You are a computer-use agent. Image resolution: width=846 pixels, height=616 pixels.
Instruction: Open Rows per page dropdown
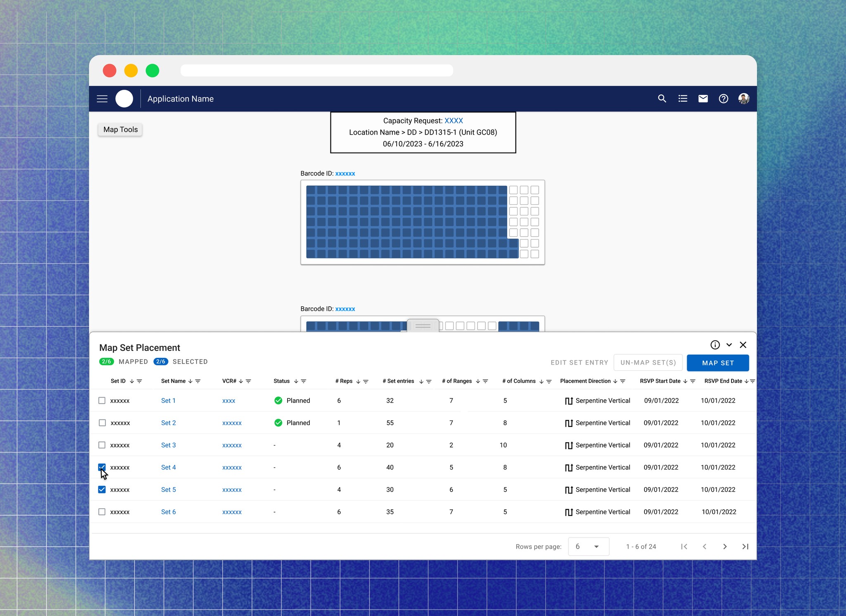(588, 547)
